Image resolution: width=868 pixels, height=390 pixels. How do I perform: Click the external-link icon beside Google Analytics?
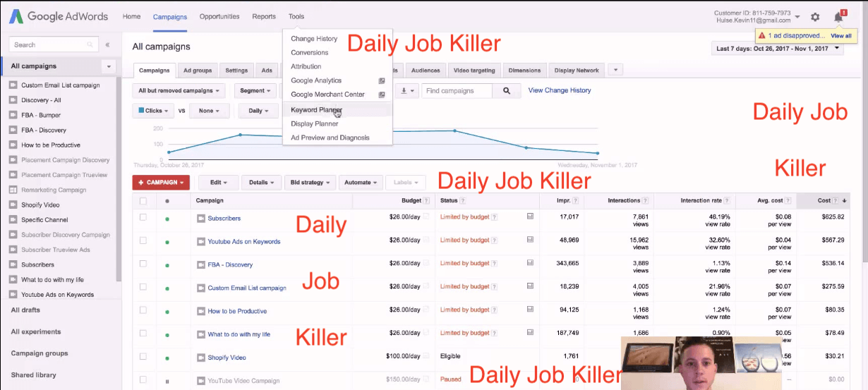(x=382, y=81)
